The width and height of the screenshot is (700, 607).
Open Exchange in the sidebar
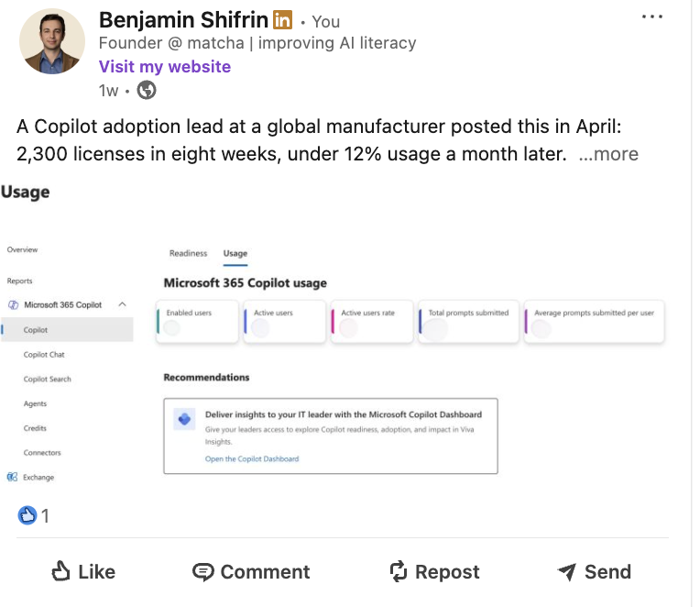(38, 478)
